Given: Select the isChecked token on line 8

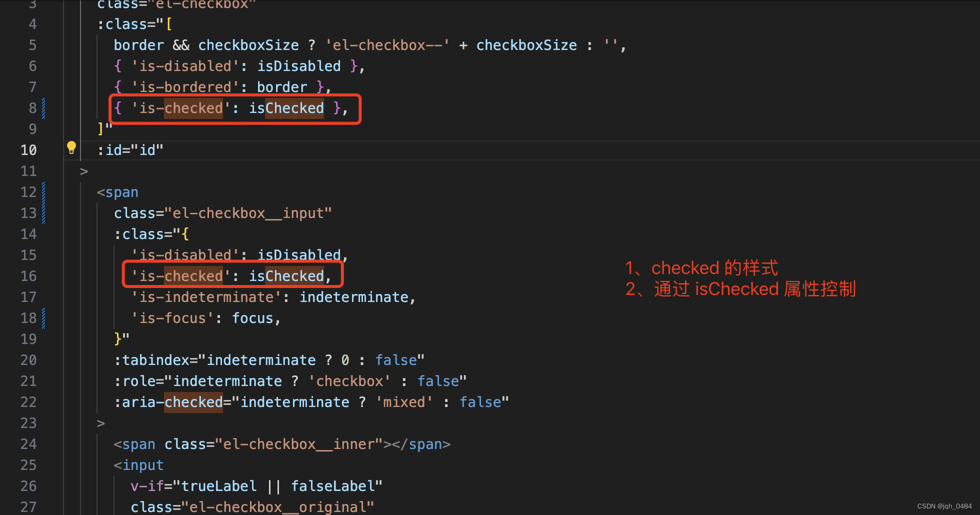Looking at the screenshot, I should click(286, 108).
